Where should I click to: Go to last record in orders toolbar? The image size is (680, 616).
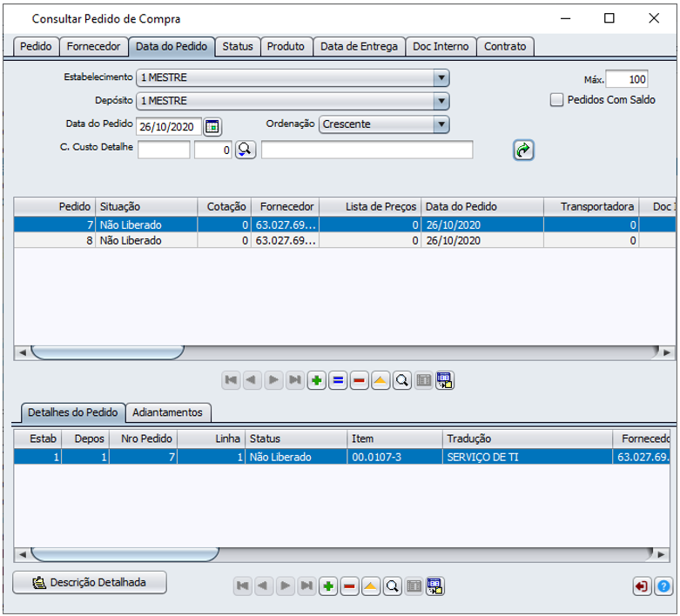[x=295, y=380]
